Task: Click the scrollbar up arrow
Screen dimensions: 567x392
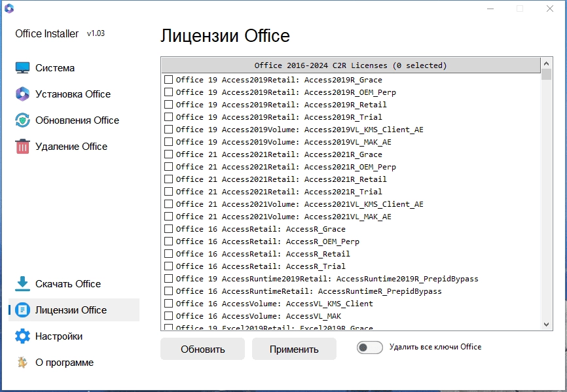Action: coord(547,63)
